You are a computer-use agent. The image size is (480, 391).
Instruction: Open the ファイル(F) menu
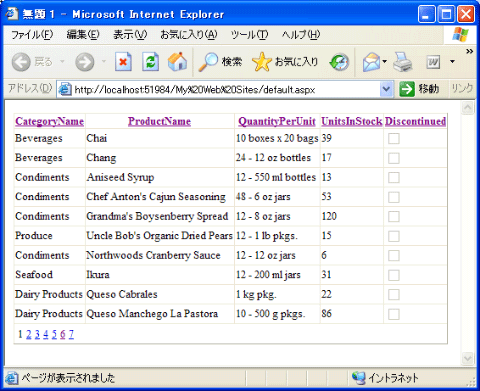tap(32, 35)
